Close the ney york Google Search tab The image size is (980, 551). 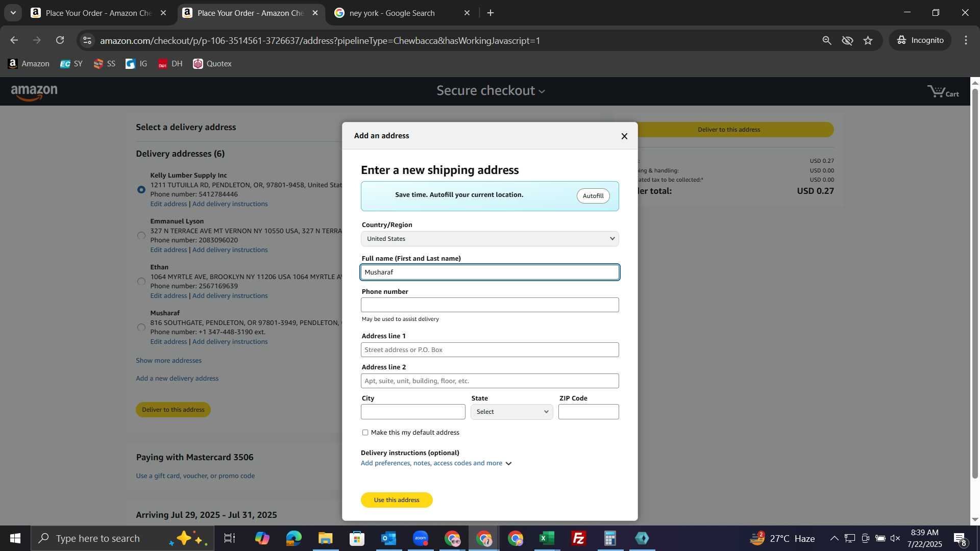[x=467, y=13]
